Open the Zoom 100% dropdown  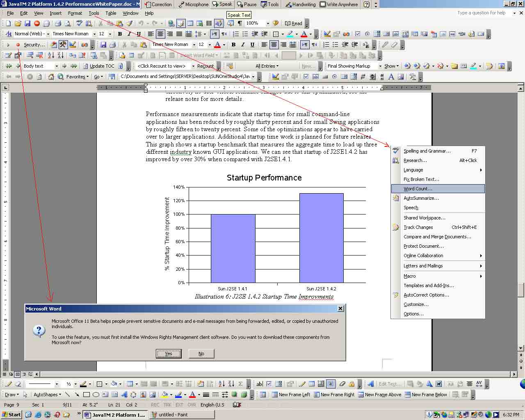coord(268,23)
